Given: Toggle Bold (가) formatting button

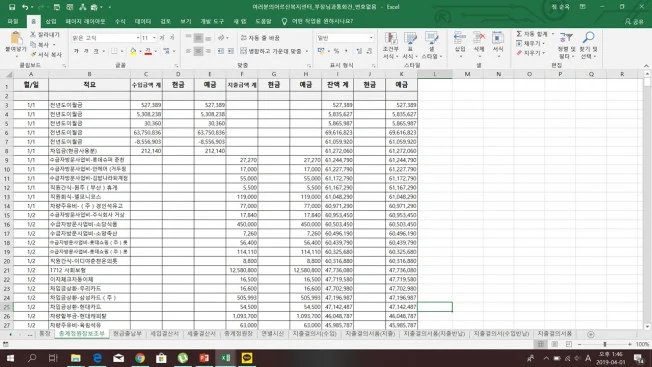Looking at the screenshot, I should [77, 51].
